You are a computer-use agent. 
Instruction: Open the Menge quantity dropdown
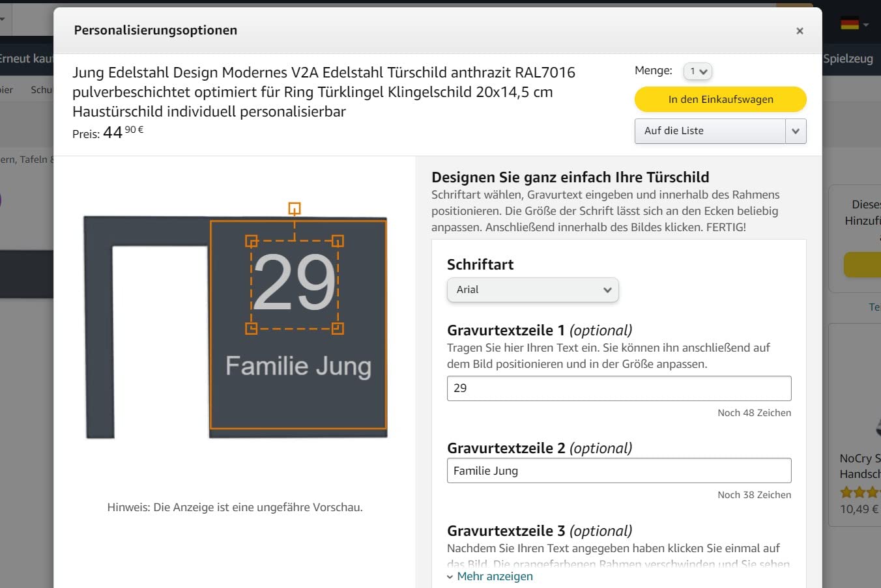tap(697, 72)
